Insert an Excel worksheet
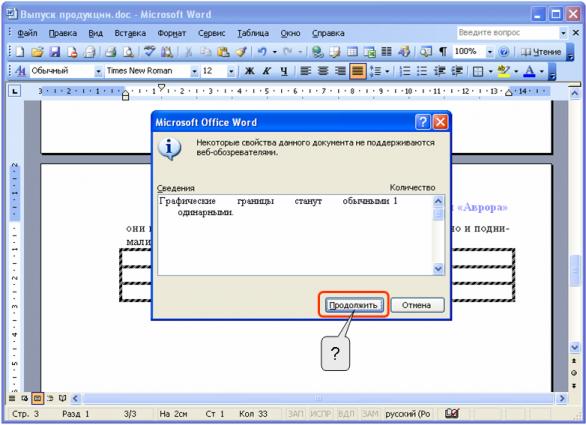The image size is (586, 425). pos(370,52)
